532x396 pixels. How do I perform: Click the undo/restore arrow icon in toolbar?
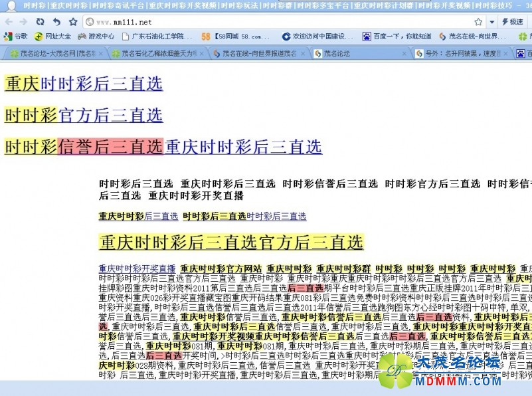tap(56, 22)
